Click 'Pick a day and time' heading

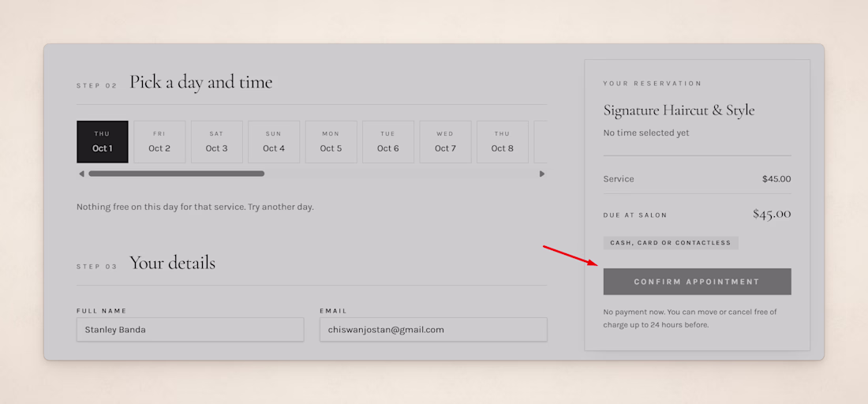201,82
